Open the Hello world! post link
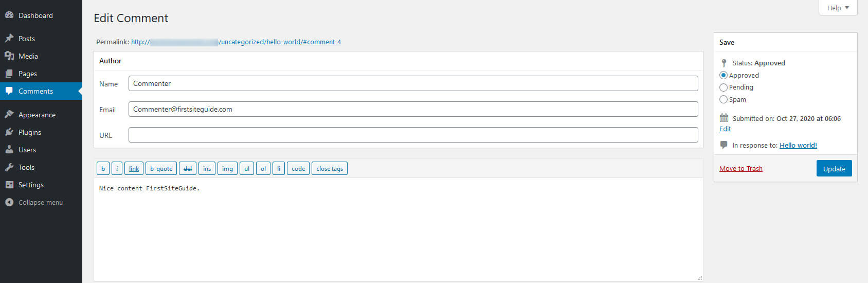This screenshot has height=283, width=868. (x=798, y=145)
